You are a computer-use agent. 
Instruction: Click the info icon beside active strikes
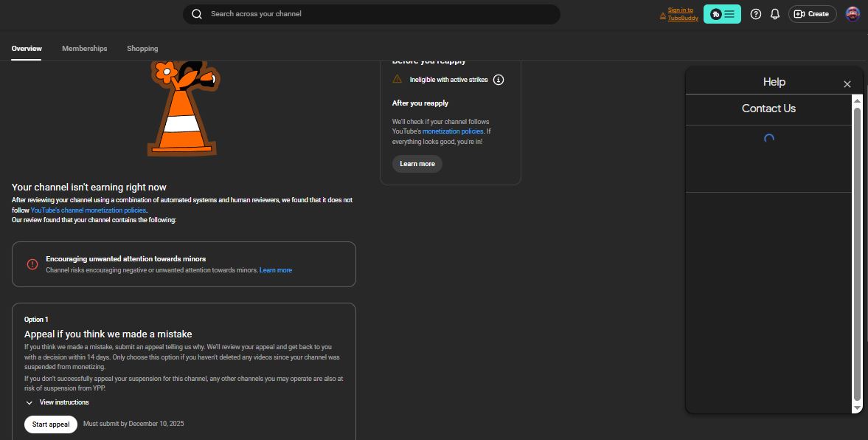tap(499, 80)
